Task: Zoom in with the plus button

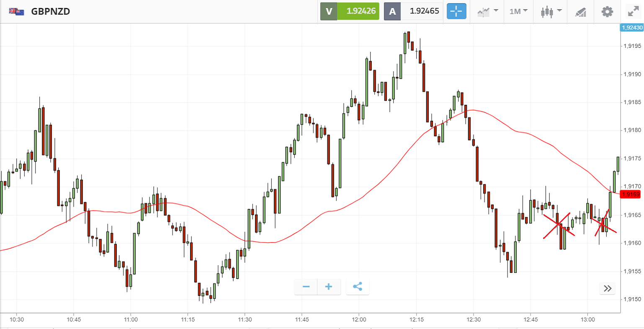Action: (329, 287)
